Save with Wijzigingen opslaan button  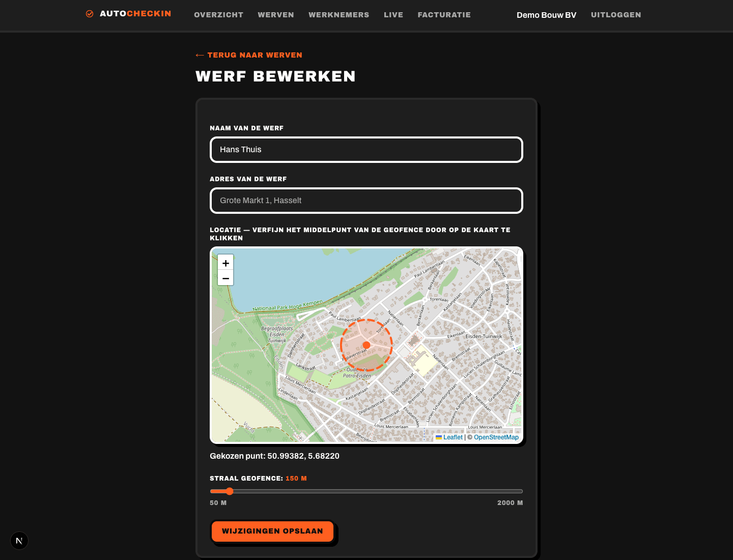[272, 531]
